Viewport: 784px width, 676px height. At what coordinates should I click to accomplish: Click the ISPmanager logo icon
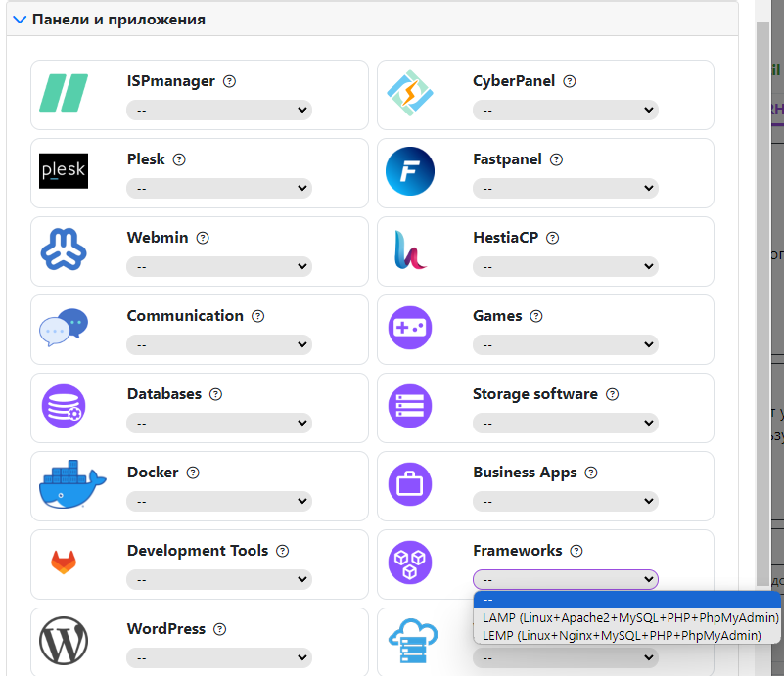(64, 93)
